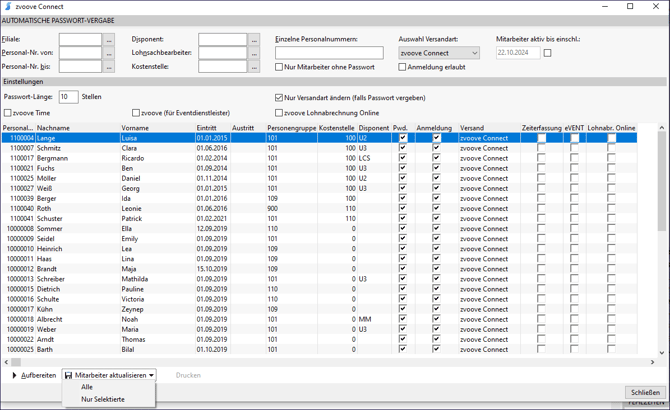This screenshot has height=410, width=670.
Task: Open lookup button next to Kostenstelle field
Action: (x=254, y=67)
